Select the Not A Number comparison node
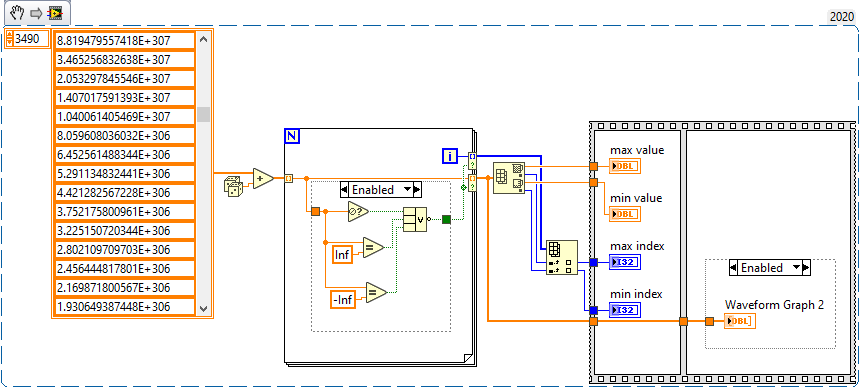This screenshot has width=860, height=388. [x=358, y=211]
